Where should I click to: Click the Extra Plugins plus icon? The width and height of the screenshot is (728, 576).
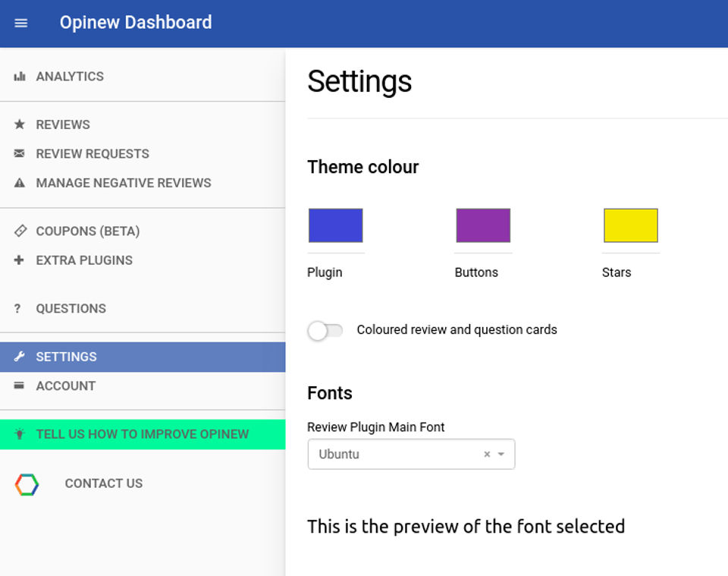tap(20, 260)
